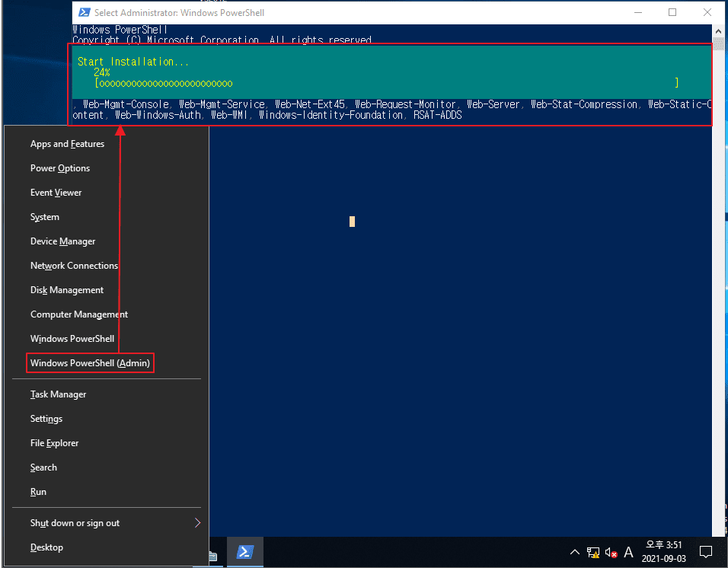Open the taskbar clock and date
728x568 pixels.
pos(664,552)
